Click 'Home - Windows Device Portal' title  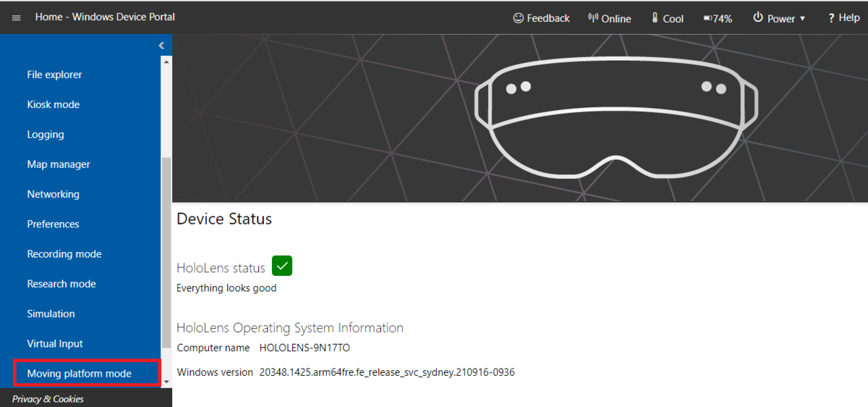[x=105, y=17]
